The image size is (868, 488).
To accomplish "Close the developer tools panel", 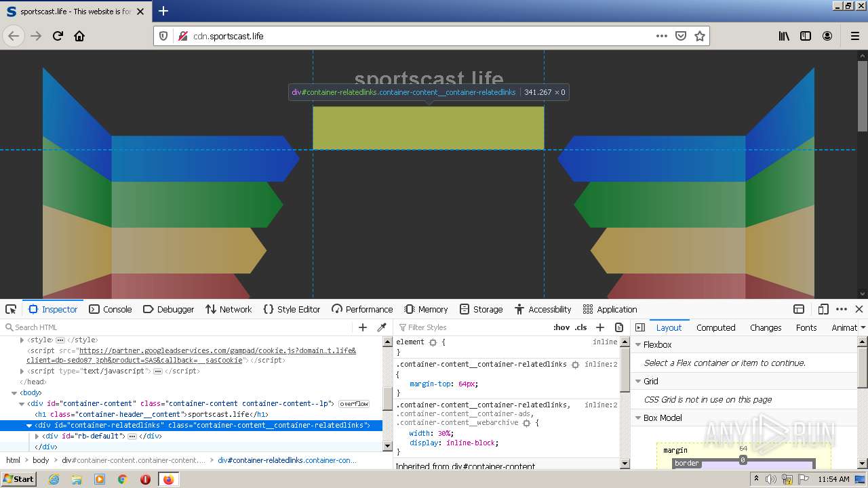I will click(859, 309).
